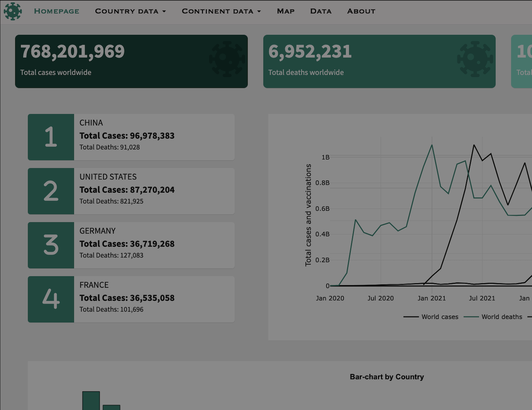Open the Map page
Screen dimensions: 532x410
(286, 11)
